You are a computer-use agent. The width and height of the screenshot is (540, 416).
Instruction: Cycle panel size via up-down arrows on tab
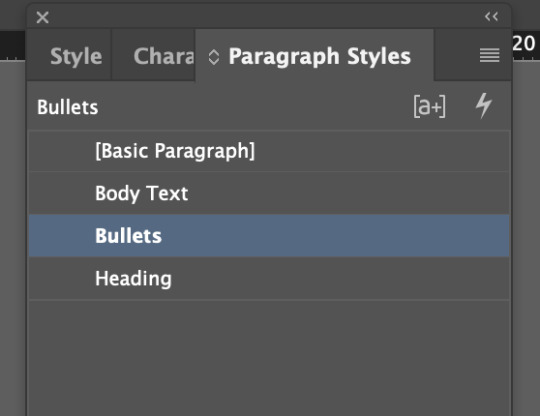pos(214,57)
